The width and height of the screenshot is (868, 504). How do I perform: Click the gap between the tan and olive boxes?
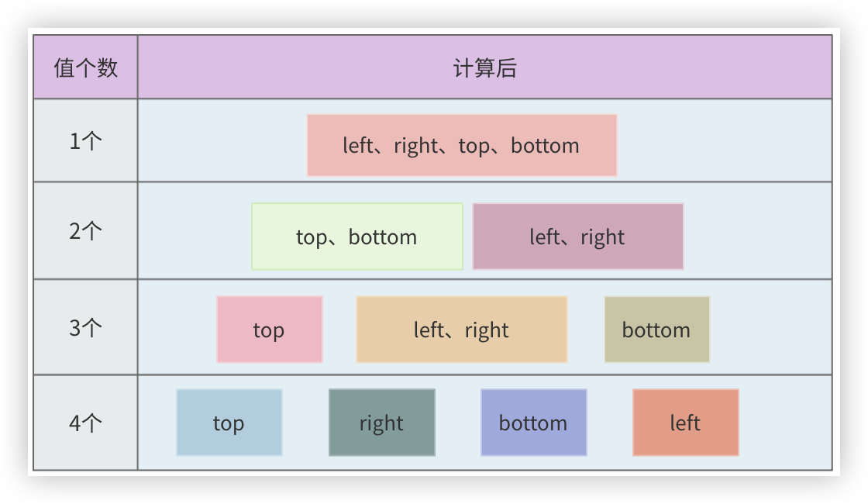pyautogui.click(x=586, y=330)
